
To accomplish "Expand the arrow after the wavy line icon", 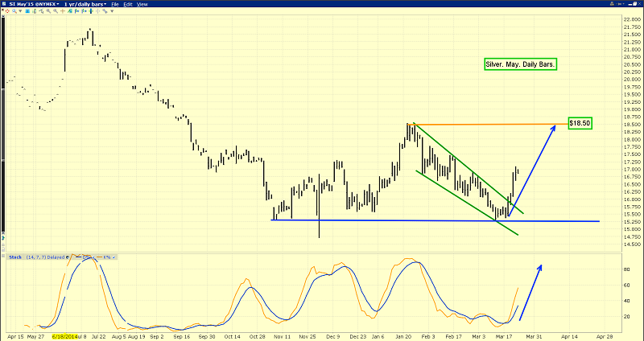I will point(112,11).
